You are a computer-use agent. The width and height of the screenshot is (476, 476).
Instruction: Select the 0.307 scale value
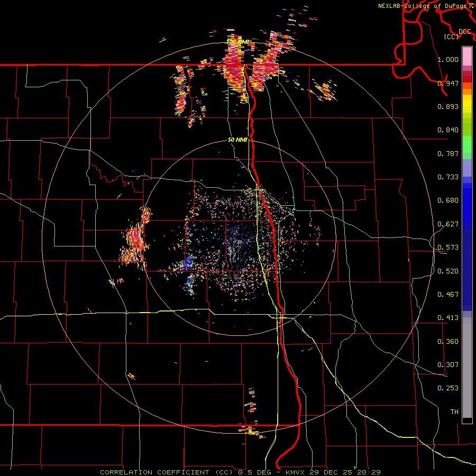click(x=448, y=365)
